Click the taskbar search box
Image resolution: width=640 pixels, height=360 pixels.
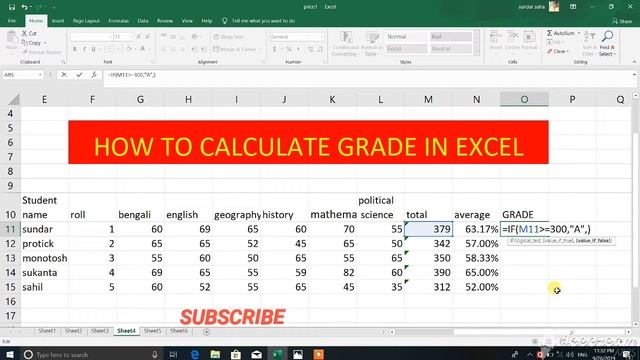(x=91, y=355)
